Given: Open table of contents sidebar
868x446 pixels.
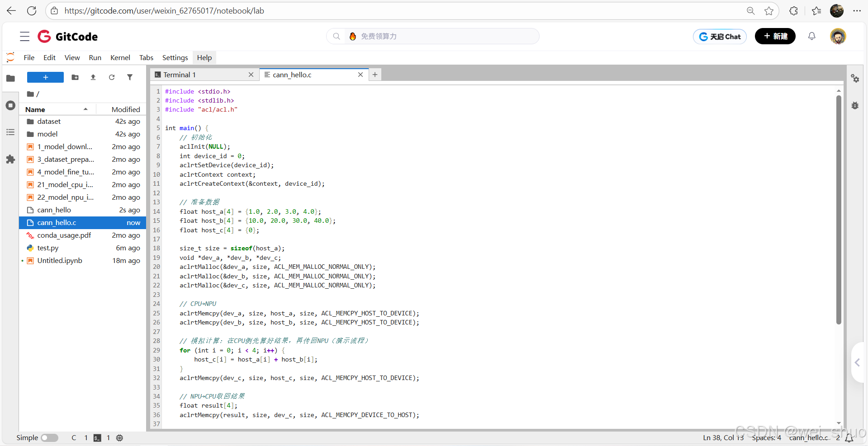Looking at the screenshot, I should 10,132.
